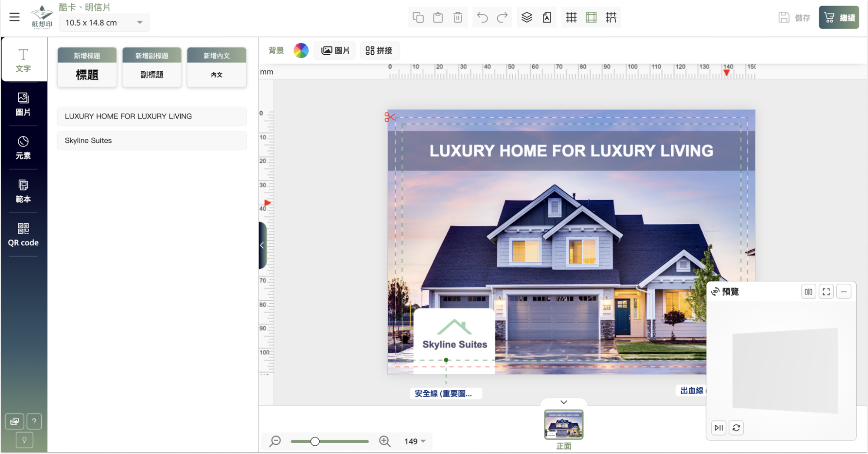
Task: Play or pause the preview animation
Action: tap(719, 428)
